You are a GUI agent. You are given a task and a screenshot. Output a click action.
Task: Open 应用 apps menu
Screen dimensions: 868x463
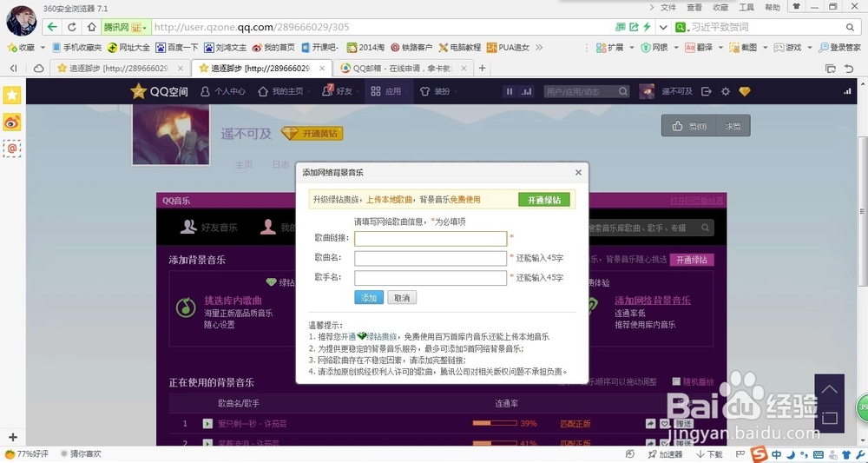pos(387,91)
